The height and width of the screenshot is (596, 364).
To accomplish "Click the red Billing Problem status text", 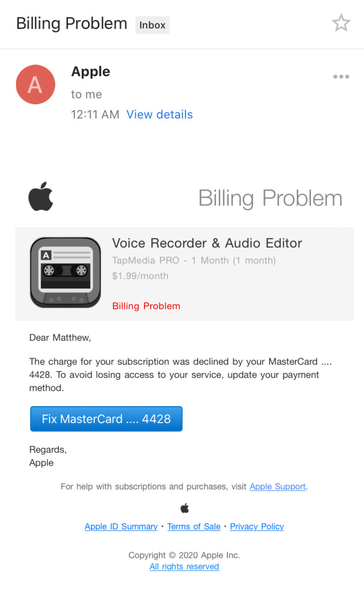I will [146, 306].
